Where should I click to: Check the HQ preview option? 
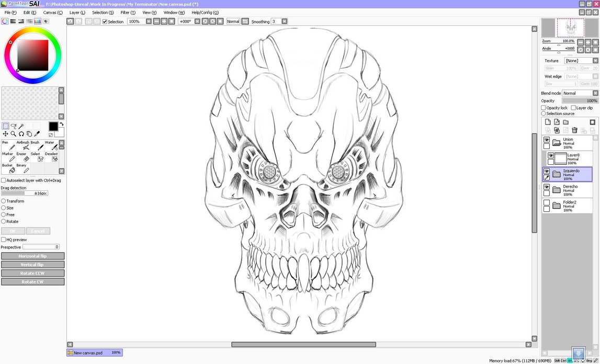[3, 240]
